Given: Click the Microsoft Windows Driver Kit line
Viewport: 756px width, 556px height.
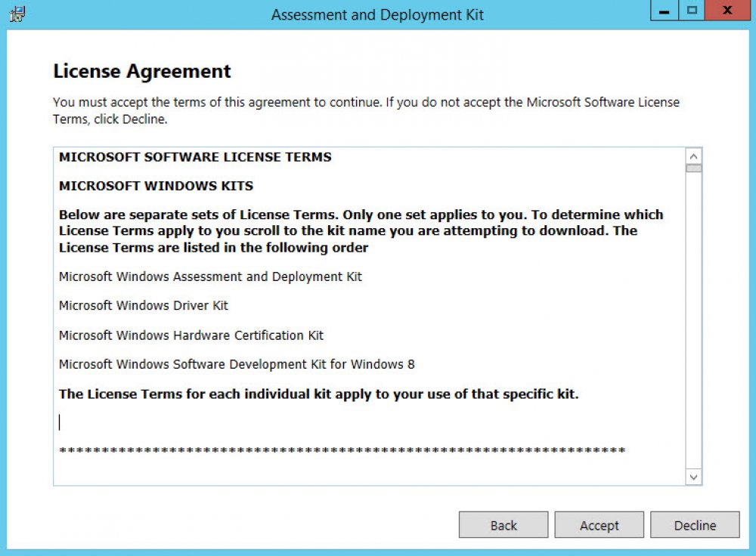Looking at the screenshot, I should click(143, 305).
